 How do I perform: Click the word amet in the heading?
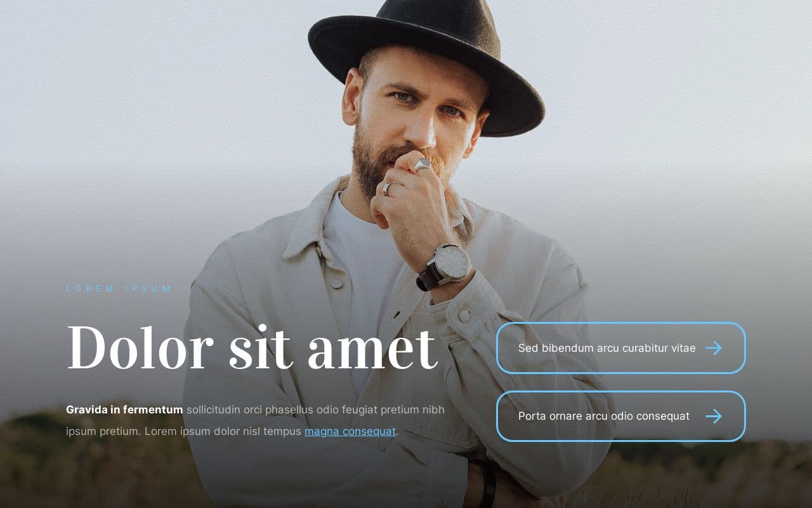tap(372, 348)
